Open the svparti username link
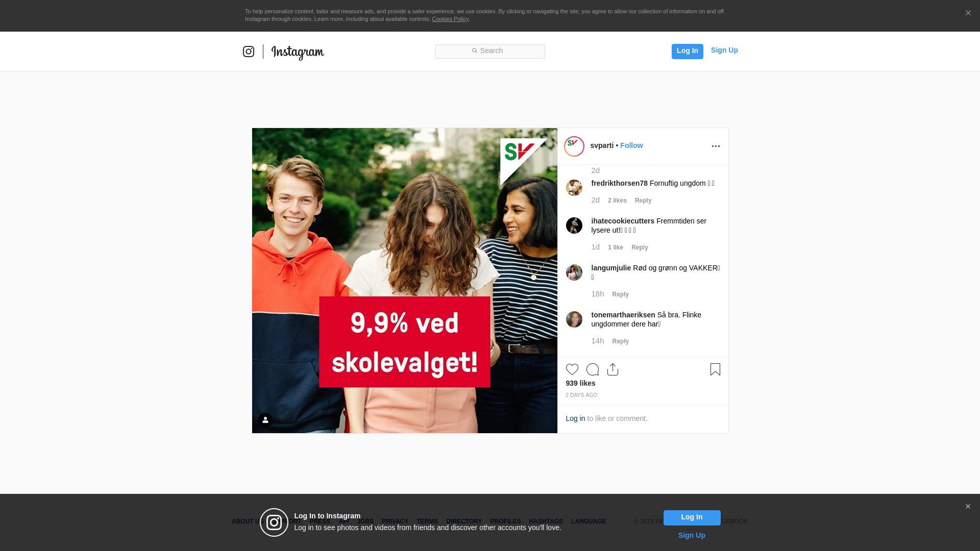Screen dimensions: 980x551 (602, 145)
